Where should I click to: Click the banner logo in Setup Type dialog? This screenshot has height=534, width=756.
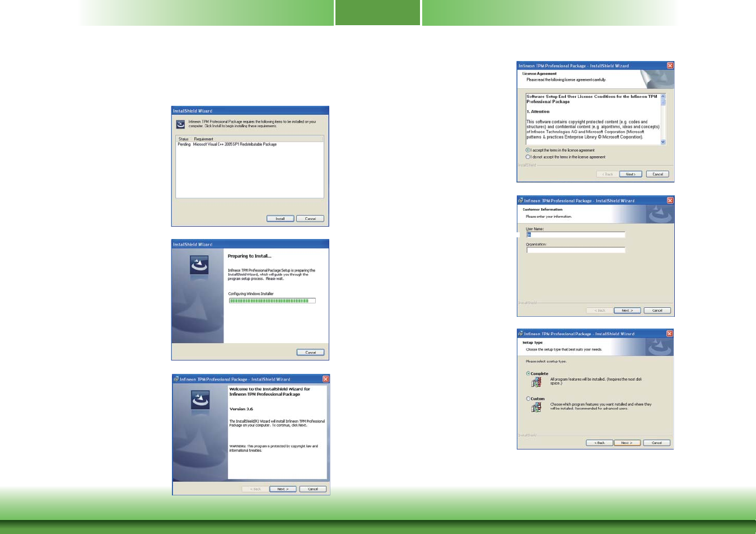(x=659, y=348)
